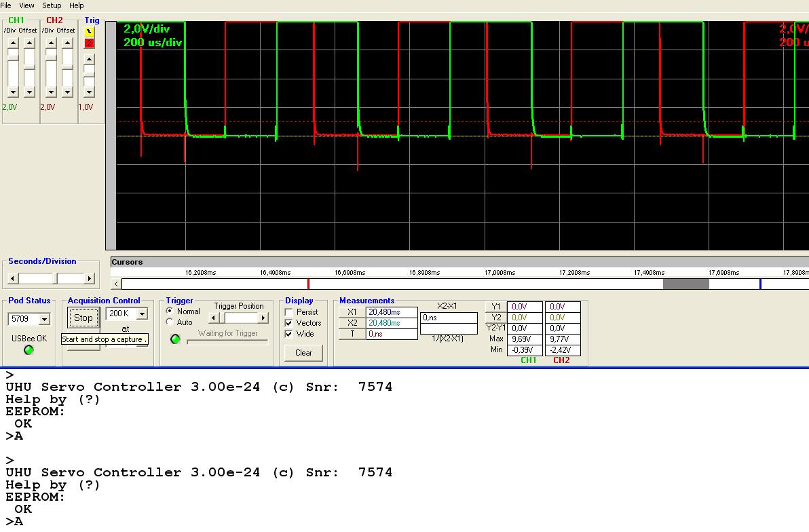Screen dimensions: 809x532
Task: Click the CH2 Y2 value field
Action: click(563, 318)
